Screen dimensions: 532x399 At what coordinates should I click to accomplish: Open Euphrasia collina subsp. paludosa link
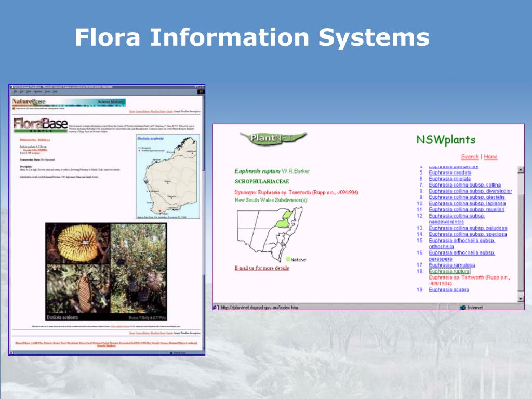[x=468, y=228]
